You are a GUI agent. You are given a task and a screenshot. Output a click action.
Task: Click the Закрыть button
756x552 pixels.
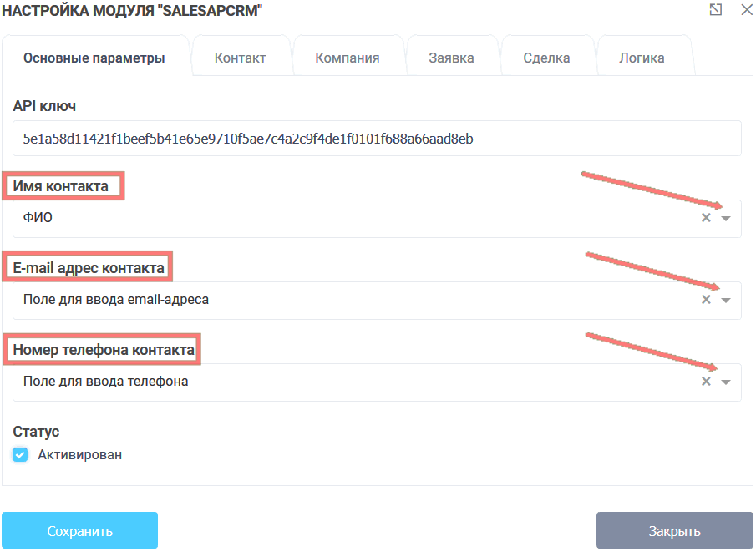click(x=675, y=529)
